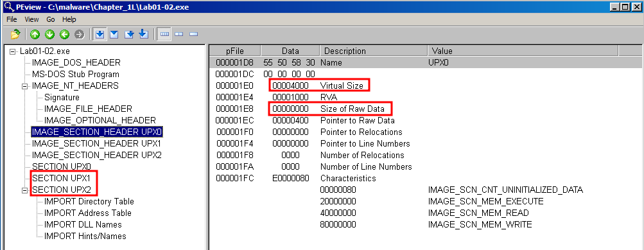Click the greyed-out forward arrow icon
Image resolution: width=644 pixels, height=250 pixels.
pos(79,35)
